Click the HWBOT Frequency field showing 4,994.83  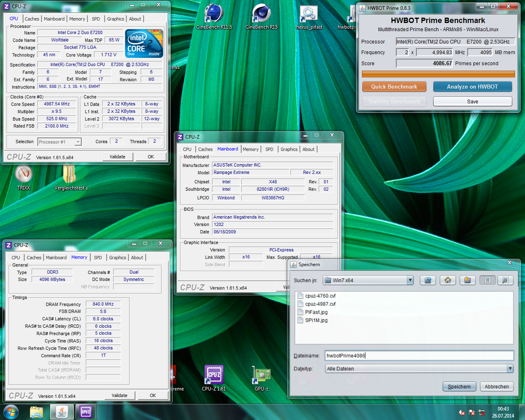point(435,52)
